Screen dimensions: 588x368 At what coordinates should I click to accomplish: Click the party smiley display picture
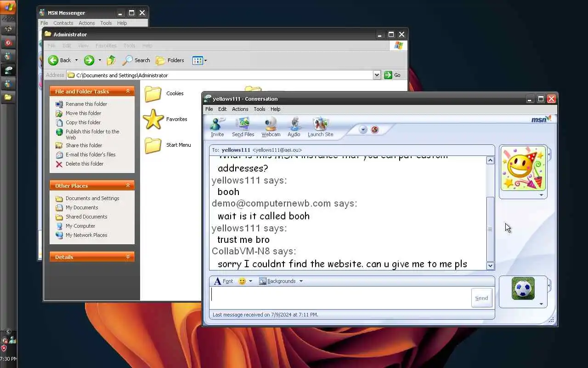[x=523, y=168]
